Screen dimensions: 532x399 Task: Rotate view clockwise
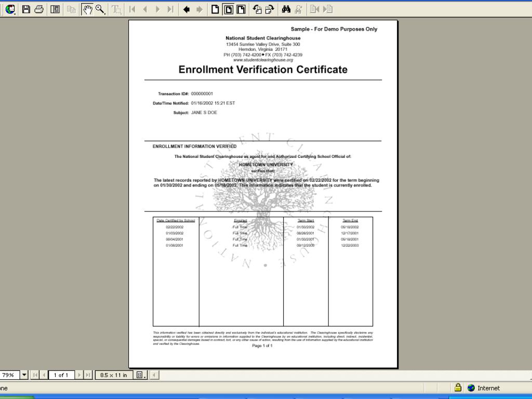click(x=270, y=9)
